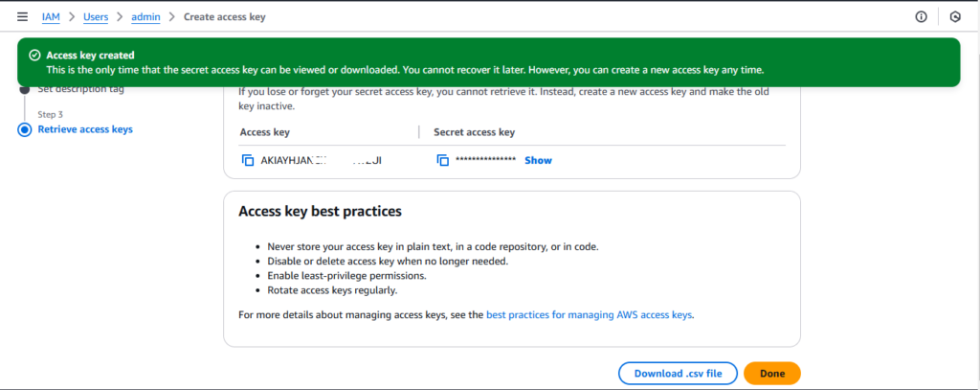This screenshot has width=980, height=390.
Task: Click the masked secret key asterisks
Action: click(x=485, y=160)
